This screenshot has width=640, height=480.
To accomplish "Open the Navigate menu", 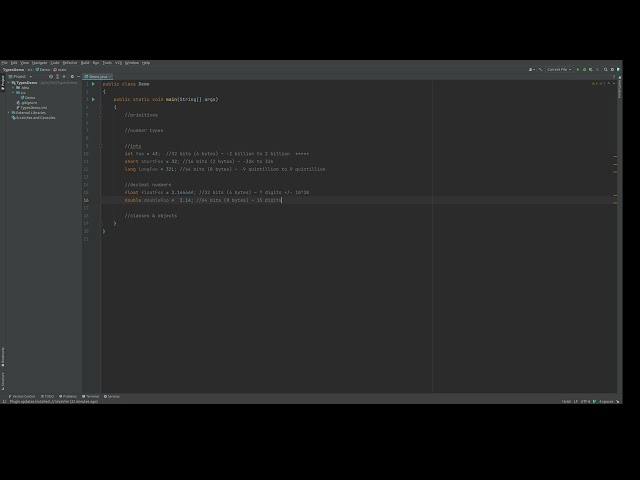I will pyautogui.click(x=40, y=63).
